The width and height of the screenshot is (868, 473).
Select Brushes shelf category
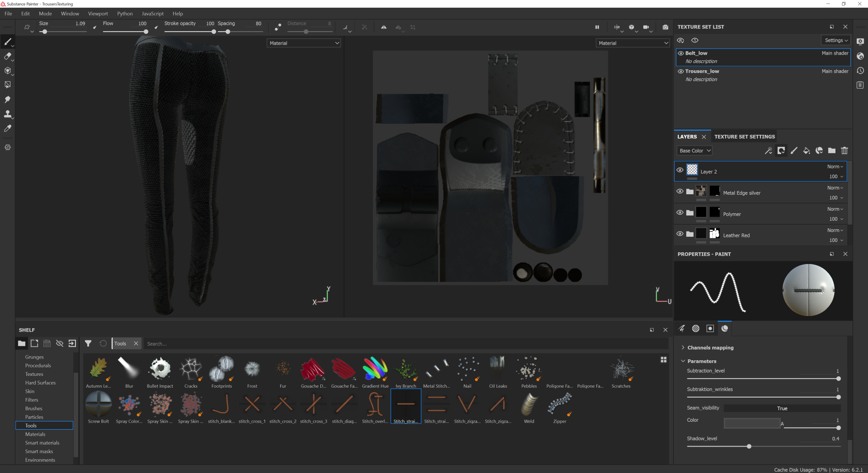point(34,408)
